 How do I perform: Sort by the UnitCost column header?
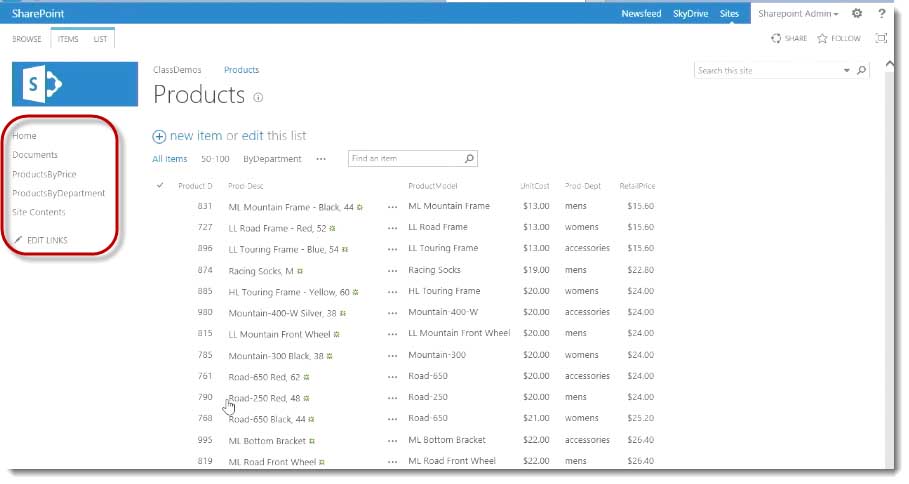(x=535, y=186)
